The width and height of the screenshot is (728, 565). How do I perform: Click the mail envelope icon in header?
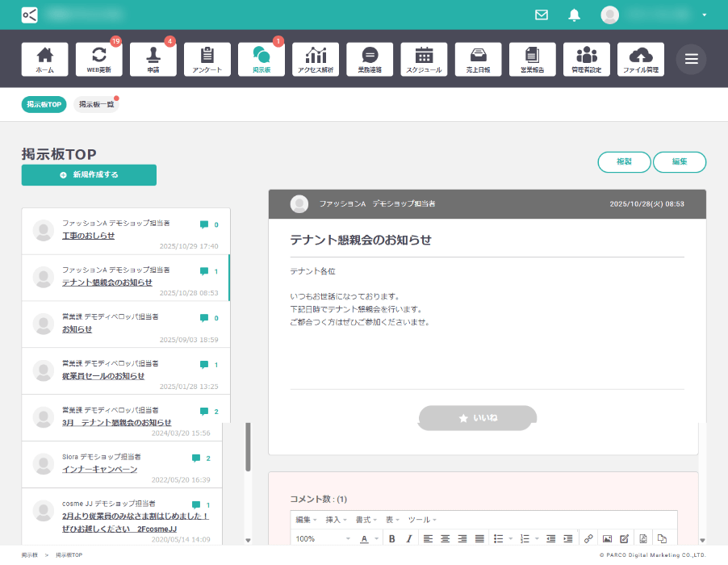542,15
